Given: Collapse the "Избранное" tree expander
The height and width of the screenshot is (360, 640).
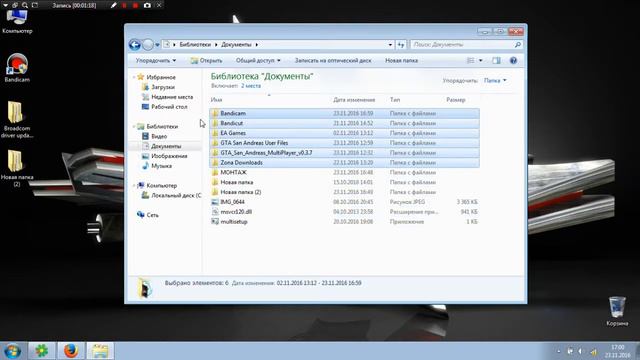Looking at the screenshot, I should [x=134, y=77].
